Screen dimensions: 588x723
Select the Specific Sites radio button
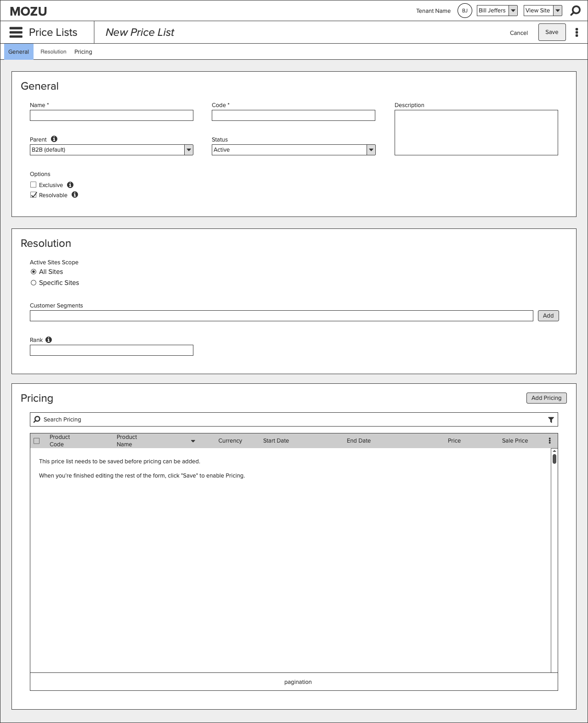point(34,283)
